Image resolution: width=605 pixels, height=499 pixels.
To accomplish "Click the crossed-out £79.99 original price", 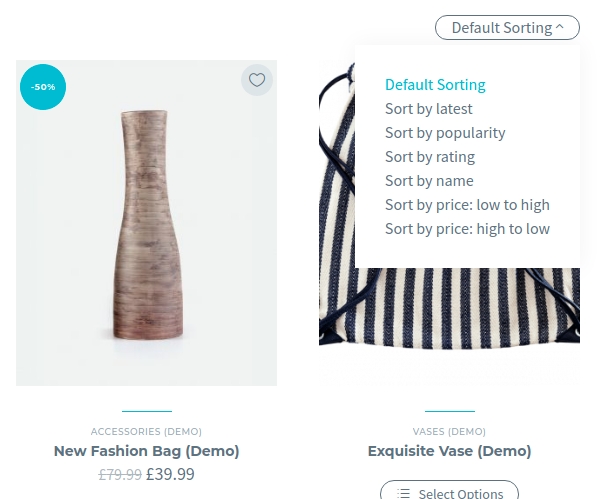I will [x=120, y=475].
